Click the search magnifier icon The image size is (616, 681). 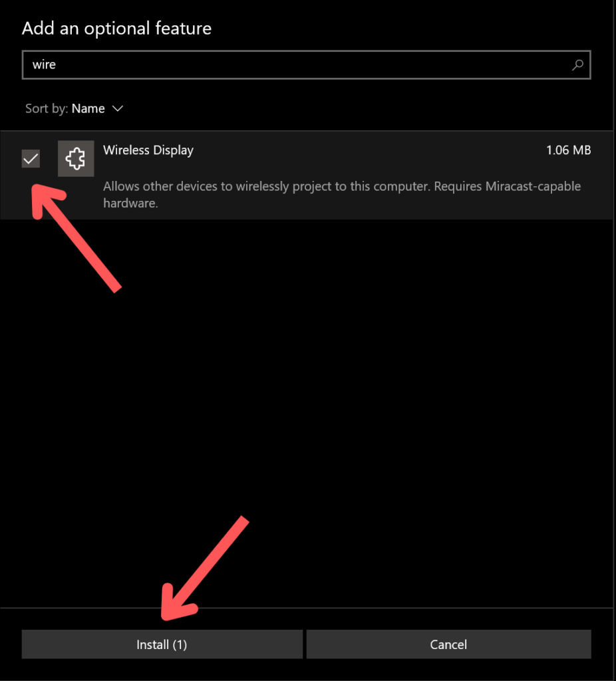(577, 65)
